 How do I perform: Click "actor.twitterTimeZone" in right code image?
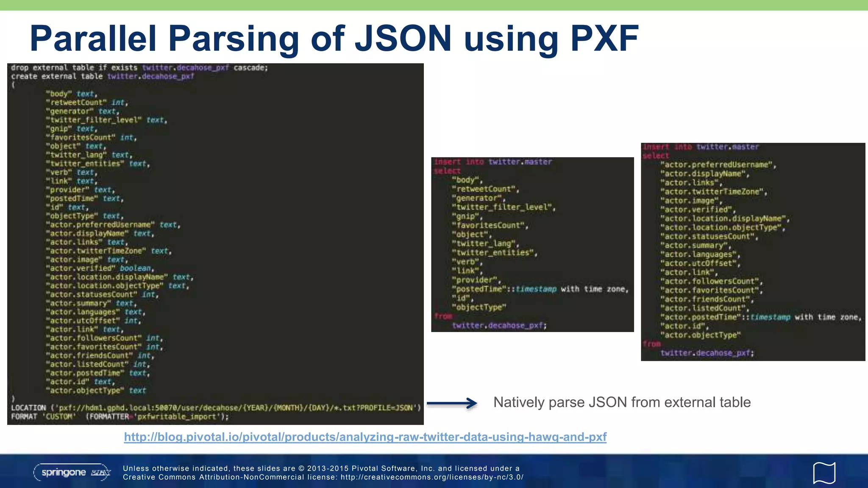[714, 191]
